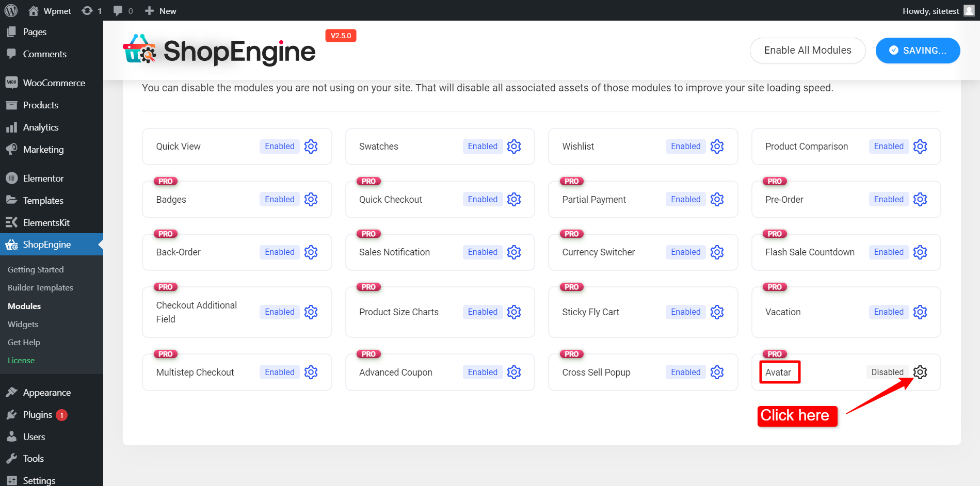
Task: Click the Enable All Modules button
Action: [807, 50]
